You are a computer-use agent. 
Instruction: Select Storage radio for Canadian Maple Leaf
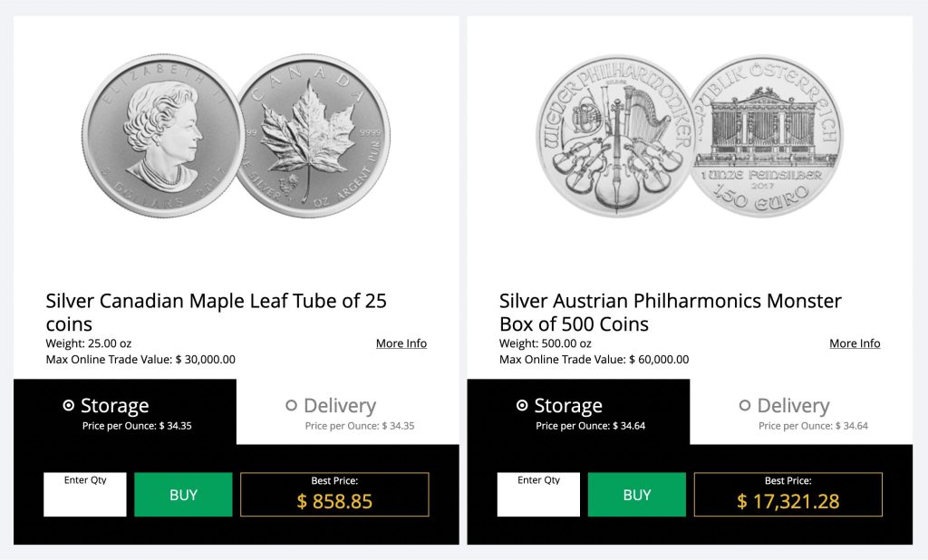point(69,406)
